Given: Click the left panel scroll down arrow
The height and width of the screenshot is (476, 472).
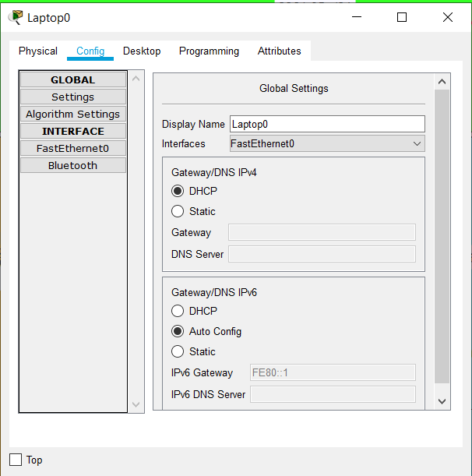Looking at the screenshot, I should click(136, 404).
